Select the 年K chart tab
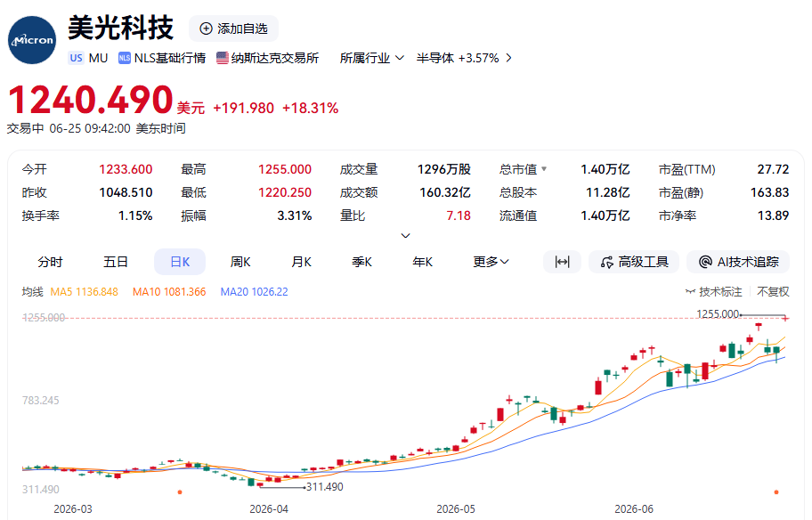Screen dimensions: 812x520 point(422,262)
